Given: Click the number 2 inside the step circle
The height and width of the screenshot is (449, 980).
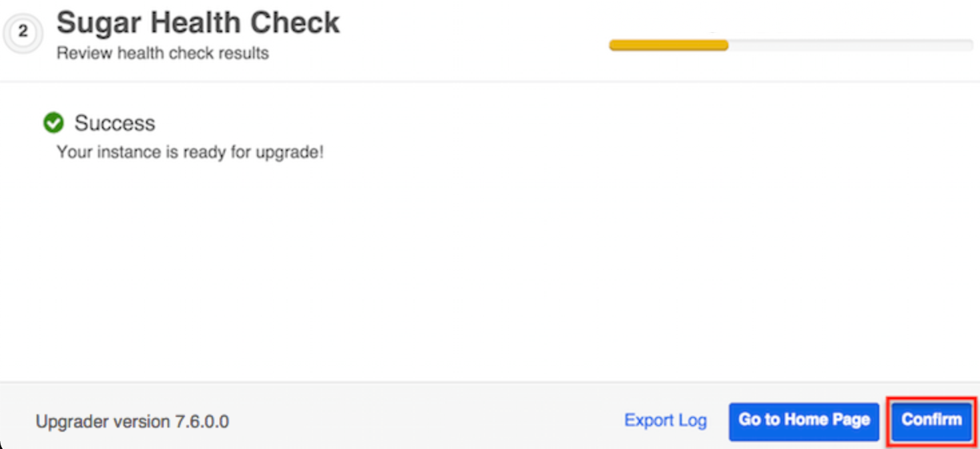Looking at the screenshot, I should 23,32.
